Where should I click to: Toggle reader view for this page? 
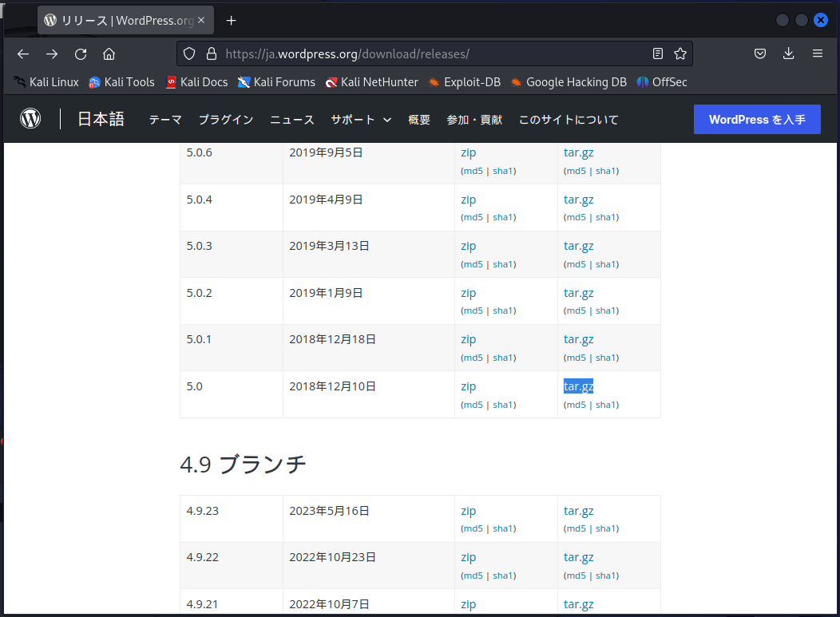coord(658,54)
